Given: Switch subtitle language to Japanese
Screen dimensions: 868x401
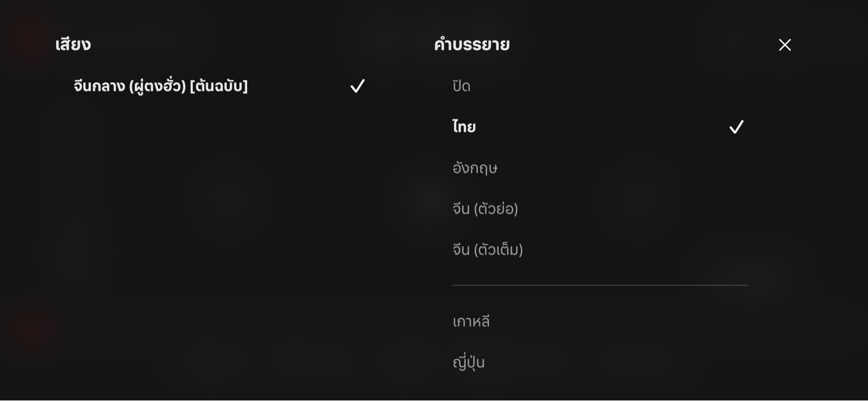Looking at the screenshot, I should point(469,363).
